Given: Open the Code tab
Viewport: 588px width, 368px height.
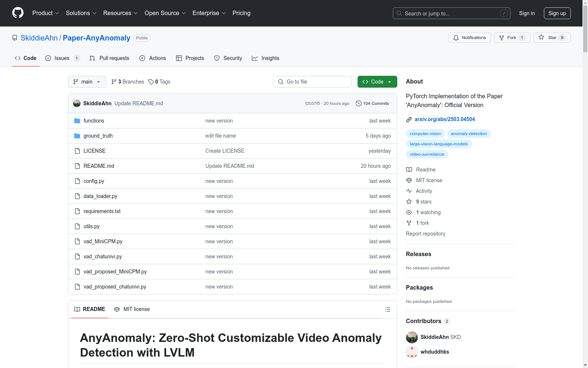Looking at the screenshot, I should tap(26, 58).
